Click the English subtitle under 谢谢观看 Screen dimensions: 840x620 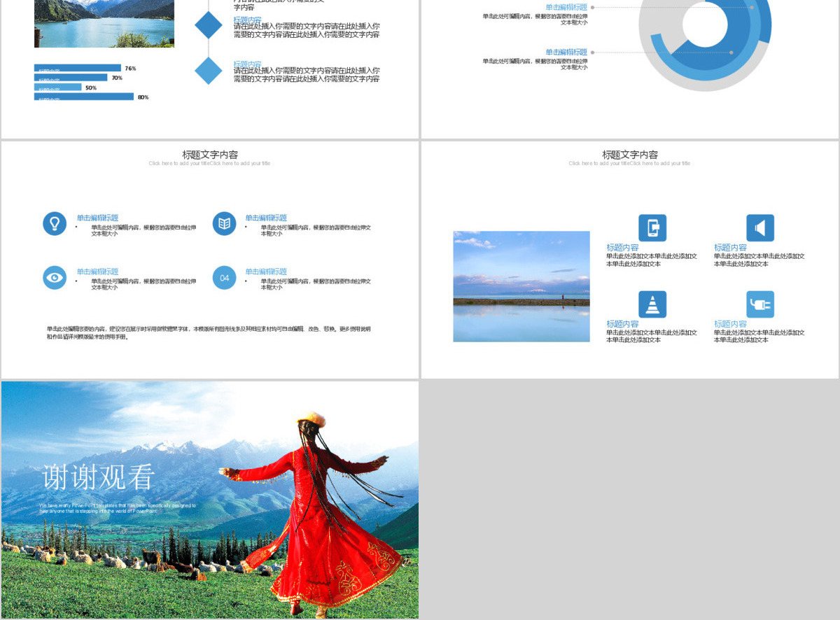coord(118,508)
